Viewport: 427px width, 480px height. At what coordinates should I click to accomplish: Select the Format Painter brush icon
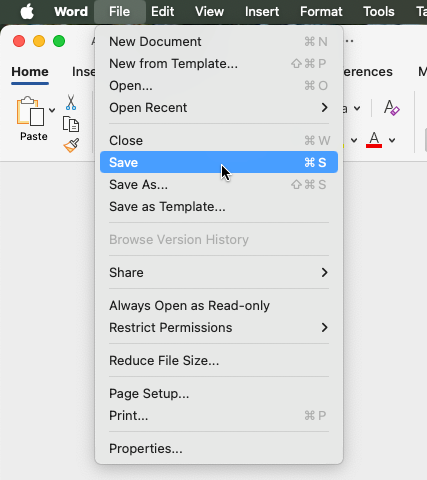[x=71, y=145]
